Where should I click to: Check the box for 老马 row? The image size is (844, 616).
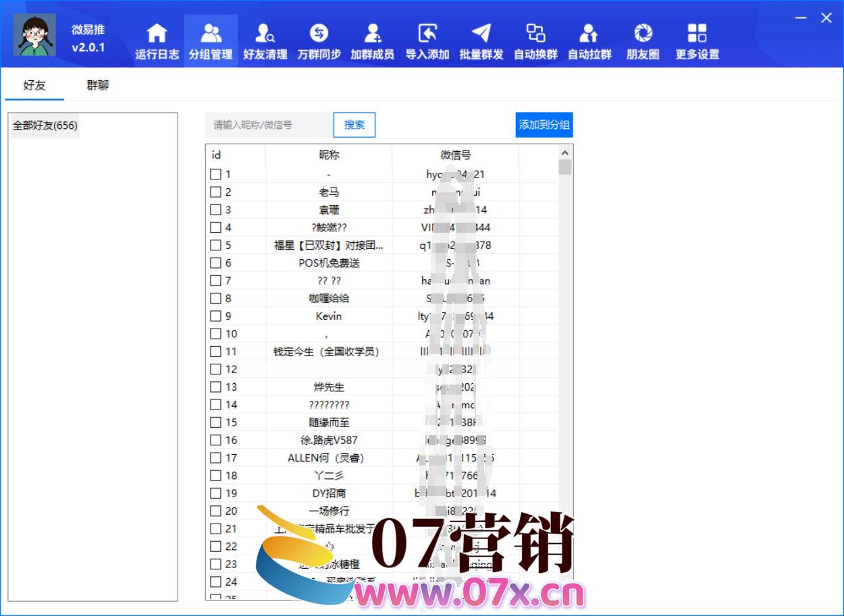(215, 192)
